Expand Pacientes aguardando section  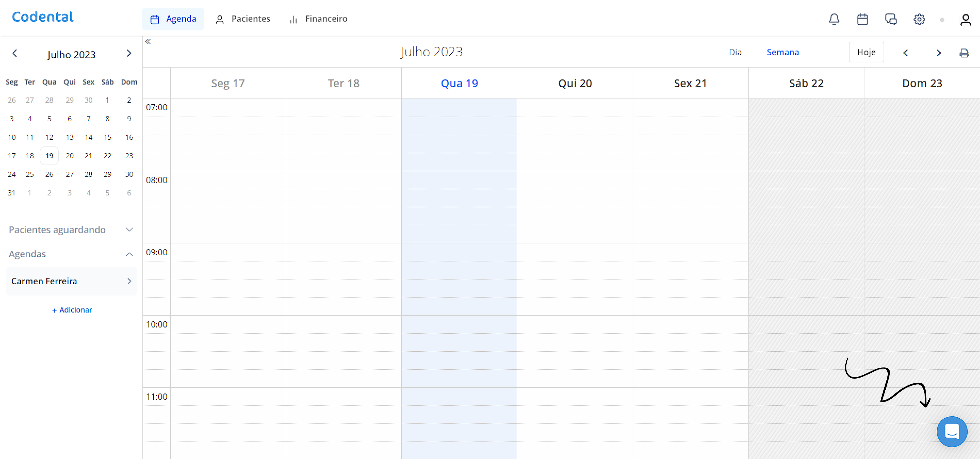click(129, 230)
